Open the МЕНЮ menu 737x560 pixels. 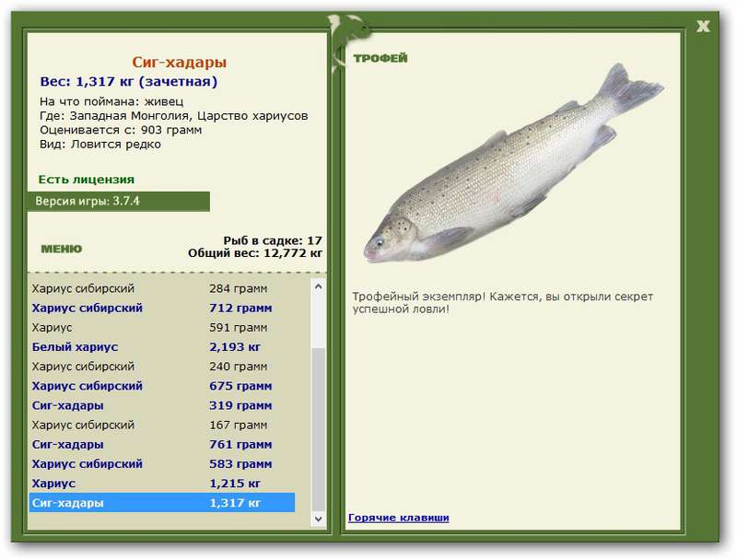click(62, 249)
